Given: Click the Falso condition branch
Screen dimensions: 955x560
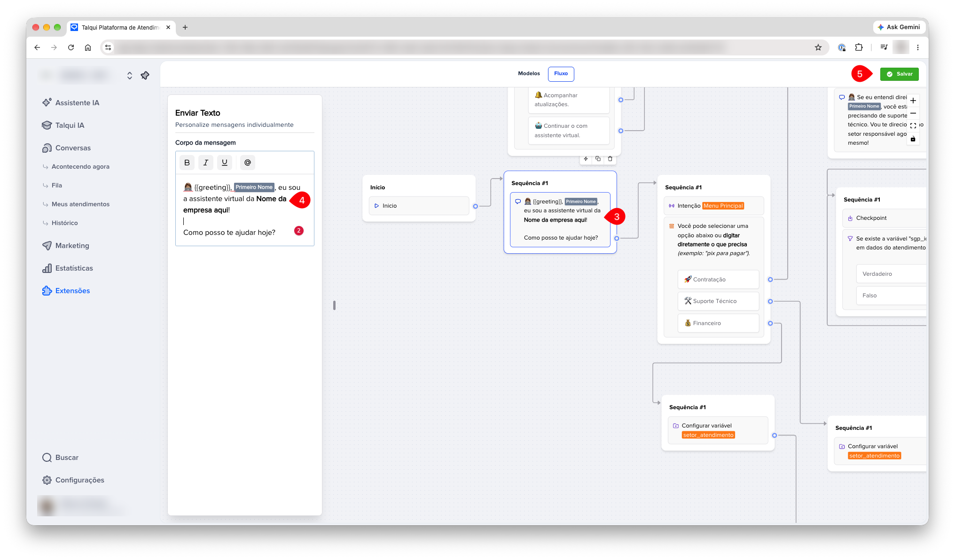Looking at the screenshot, I should coord(891,296).
